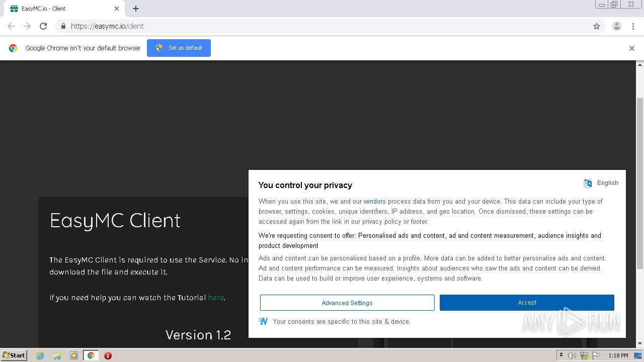Go back to previous page
Screen dimensions: 644x362
pyautogui.click(x=11, y=26)
